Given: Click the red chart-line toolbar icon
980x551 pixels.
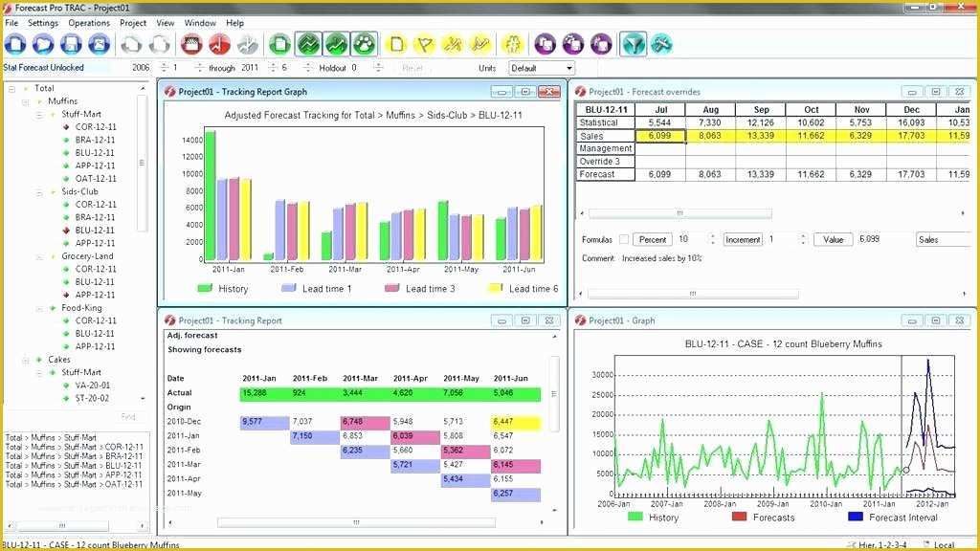Looking at the screenshot, I should point(219,44).
